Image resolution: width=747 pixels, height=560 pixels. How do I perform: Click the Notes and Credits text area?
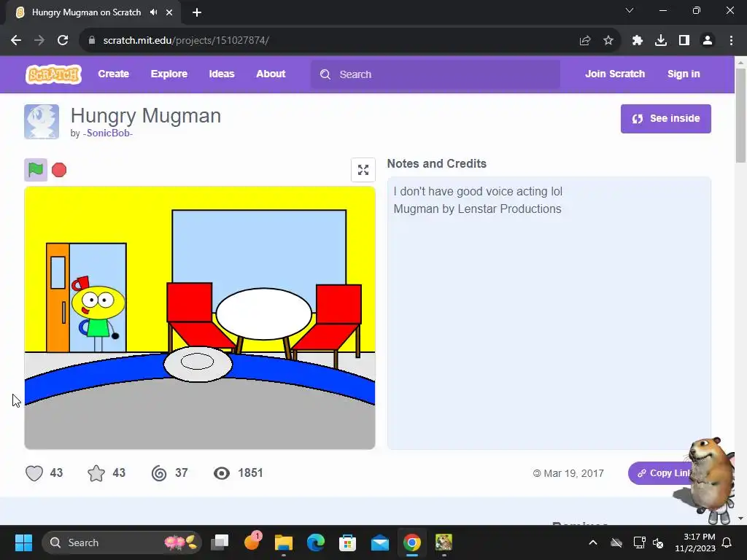[549, 314]
